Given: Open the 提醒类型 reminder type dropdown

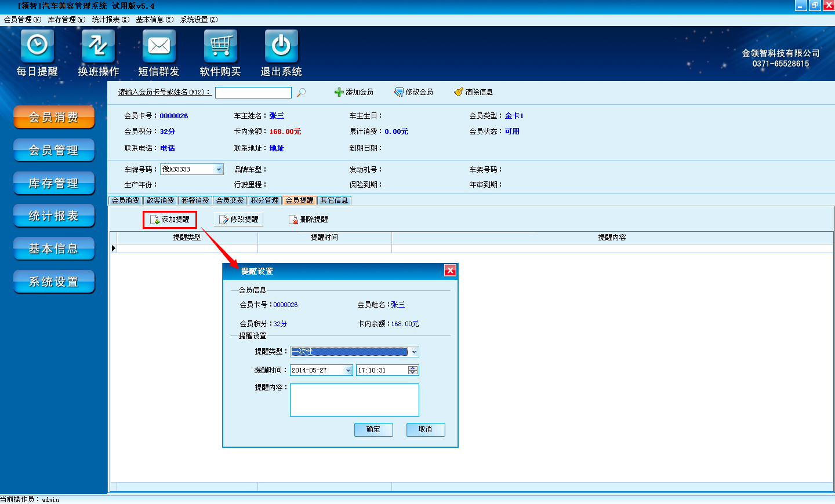Looking at the screenshot, I should pyautogui.click(x=413, y=352).
